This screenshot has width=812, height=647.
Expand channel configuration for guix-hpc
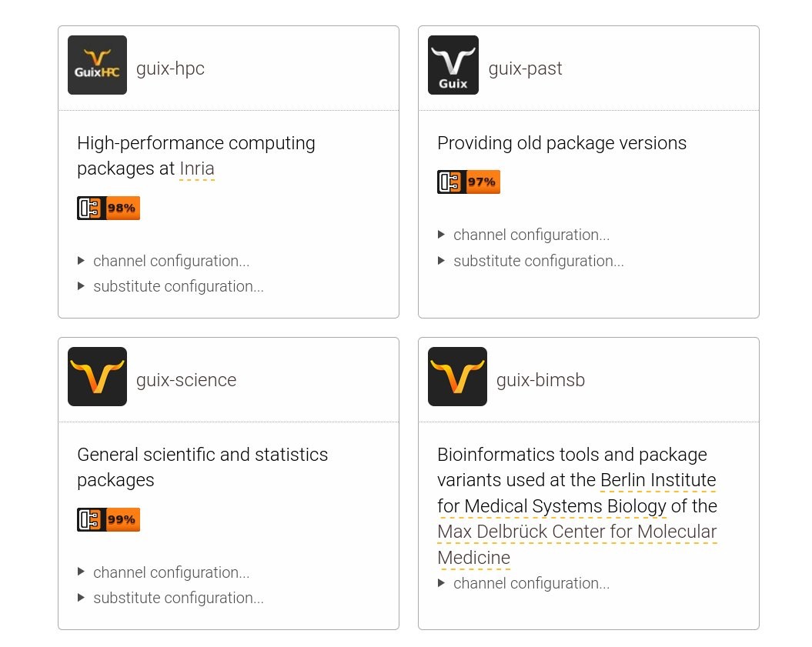(170, 261)
